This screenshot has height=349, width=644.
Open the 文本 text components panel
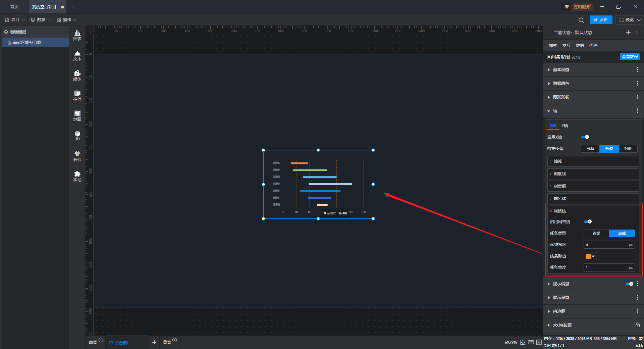tap(77, 56)
